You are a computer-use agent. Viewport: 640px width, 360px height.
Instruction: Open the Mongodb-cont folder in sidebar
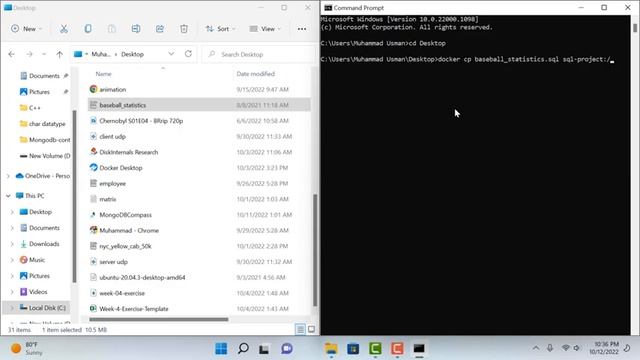pyautogui.click(x=49, y=140)
